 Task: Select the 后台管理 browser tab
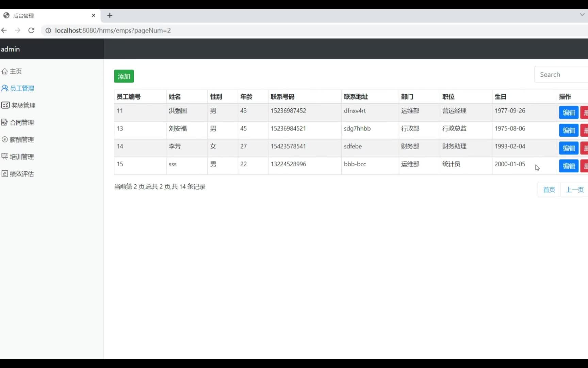(x=49, y=16)
